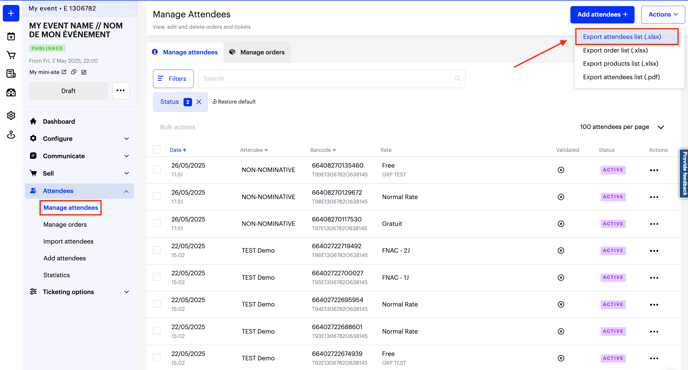Open the calendar icon in left rail
The height and width of the screenshot is (370, 688).
pyautogui.click(x=11, y=36)
